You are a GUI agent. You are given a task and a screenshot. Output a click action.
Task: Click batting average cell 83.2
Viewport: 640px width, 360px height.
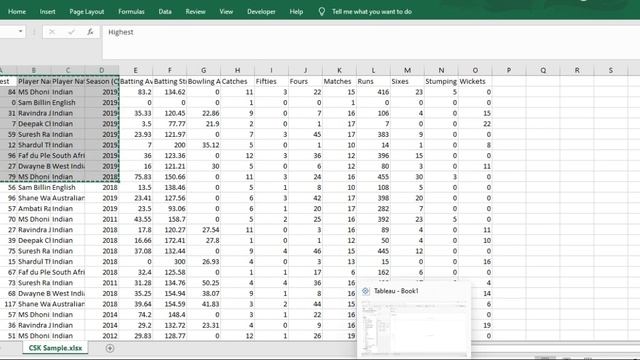click(x=136, y=92)
